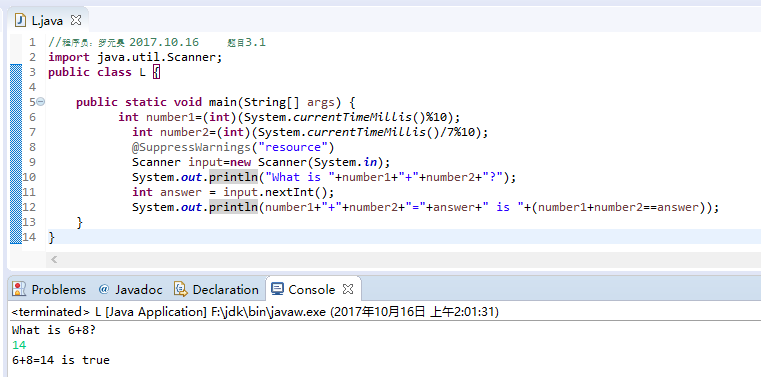Click the Problems view icon
761x377 pixels.
18,289
